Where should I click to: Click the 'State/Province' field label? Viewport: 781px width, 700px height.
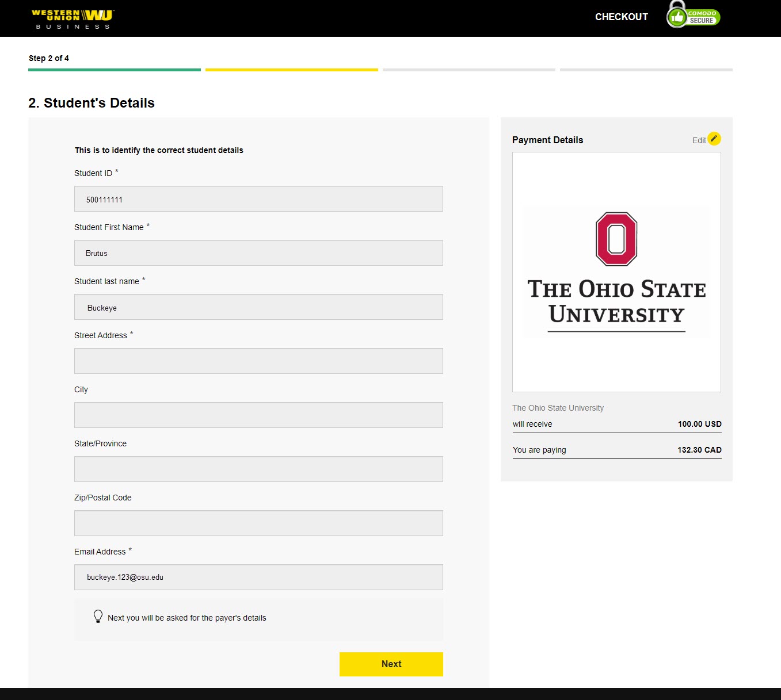point(101,443)
